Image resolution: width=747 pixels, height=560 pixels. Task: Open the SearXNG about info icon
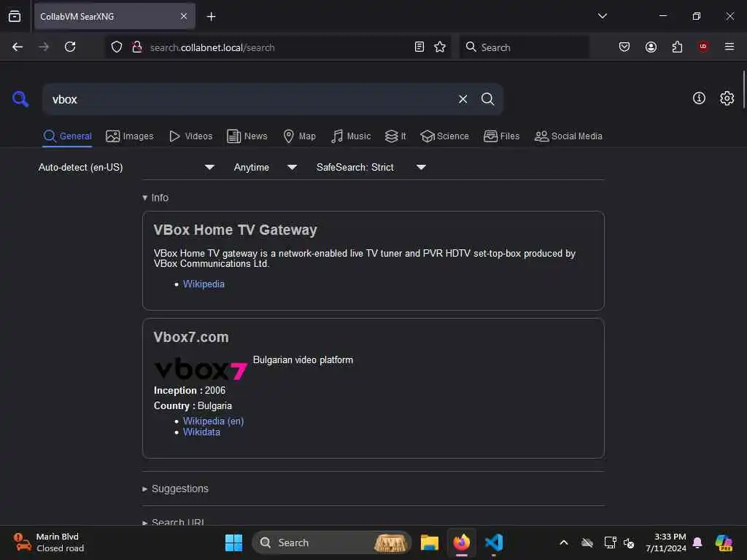coord(699,98)
